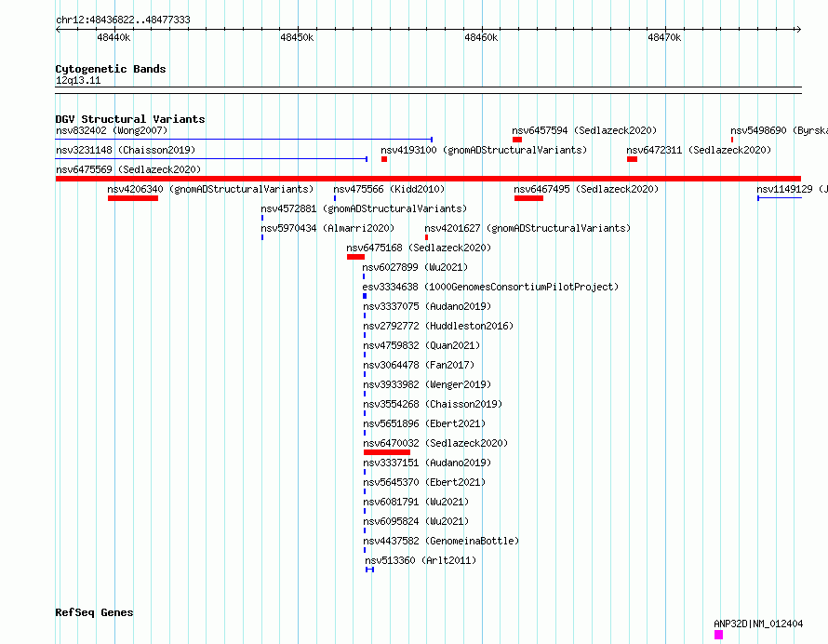Open nsv5970434 (Almarri2020) label
This screenshot has width=828, height=644.
(x=327, y=228)
